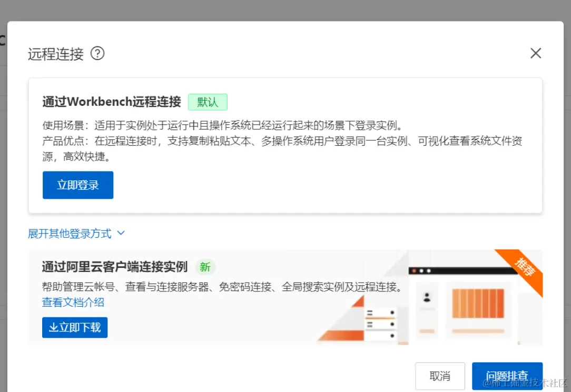Image resolution: width=571 pixels, height=392 pixels.
Task: Click the 默认 tag next to Workbench
Action: pos(208,102)
